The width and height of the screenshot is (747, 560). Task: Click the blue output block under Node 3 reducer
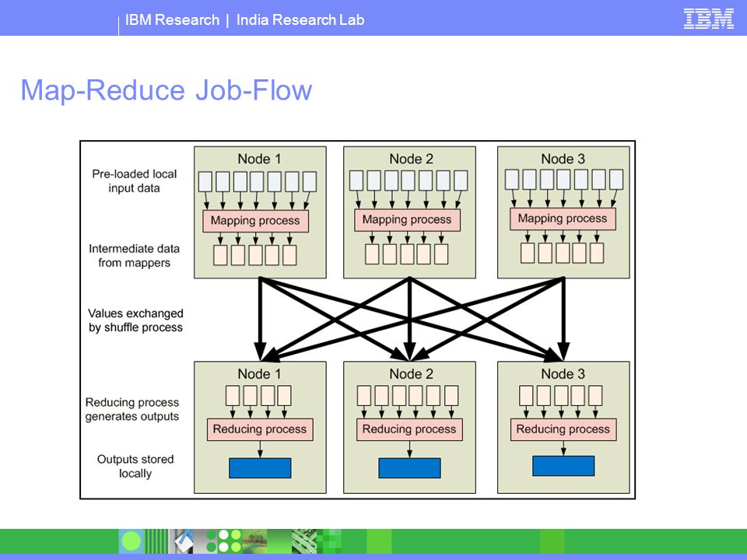(563, 466)
